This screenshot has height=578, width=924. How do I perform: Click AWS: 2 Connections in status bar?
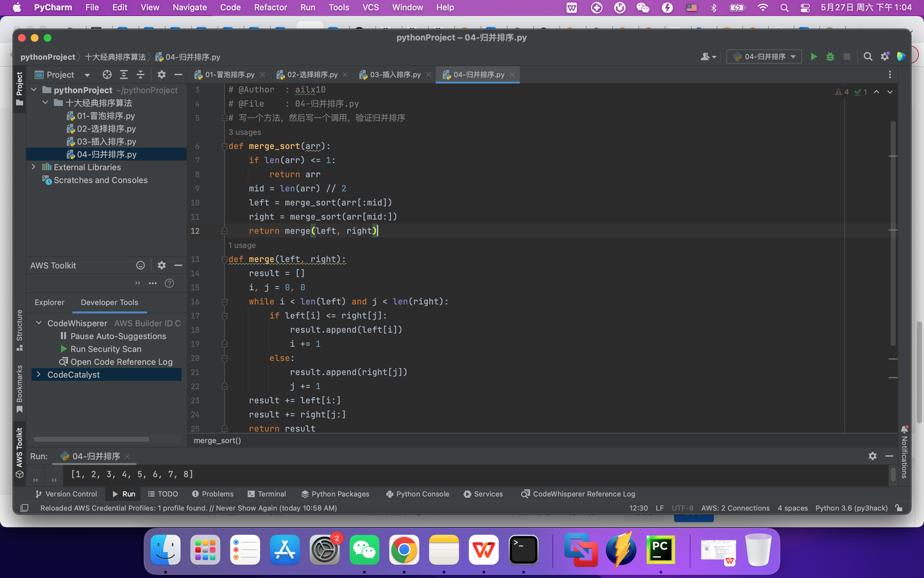[735, 508]
